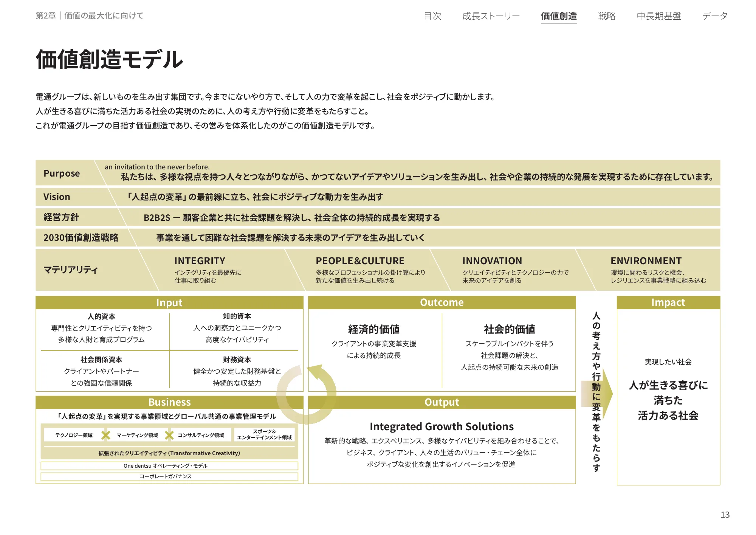Click the 成長ストーリー navigation link
This screenshot has width=756, height=535.
[x=490, y=16]
